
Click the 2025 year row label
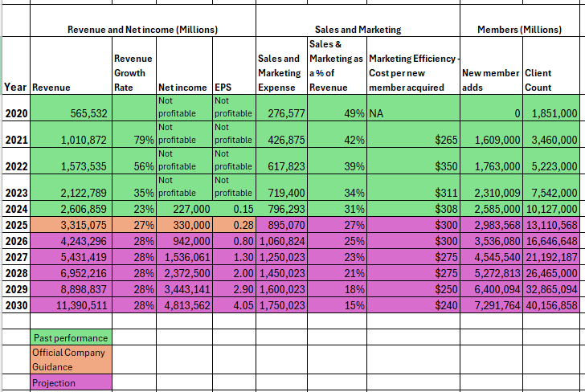point(16,225)
